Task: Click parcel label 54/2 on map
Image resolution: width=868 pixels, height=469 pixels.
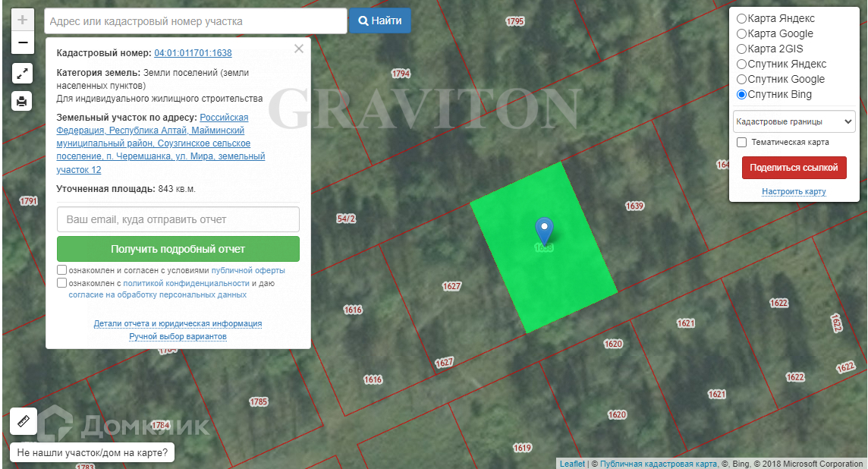Action: (346, 219)
